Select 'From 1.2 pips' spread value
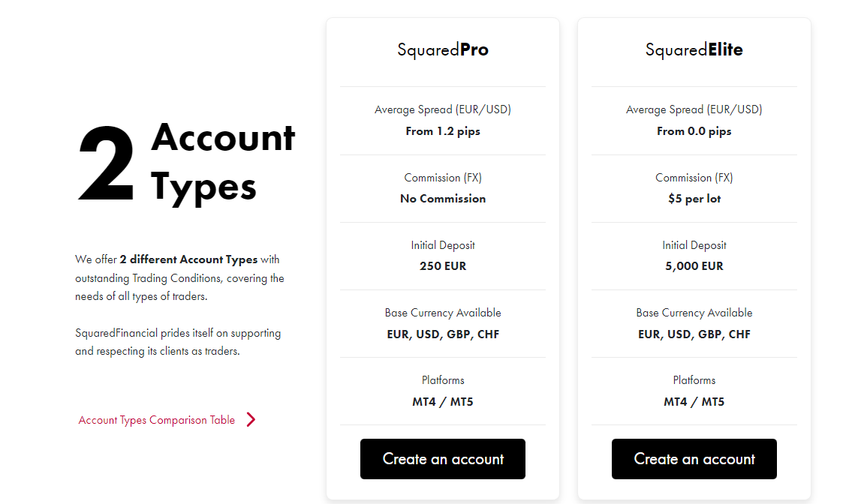This screenshot has width=846, height=504. click(442, 131)
